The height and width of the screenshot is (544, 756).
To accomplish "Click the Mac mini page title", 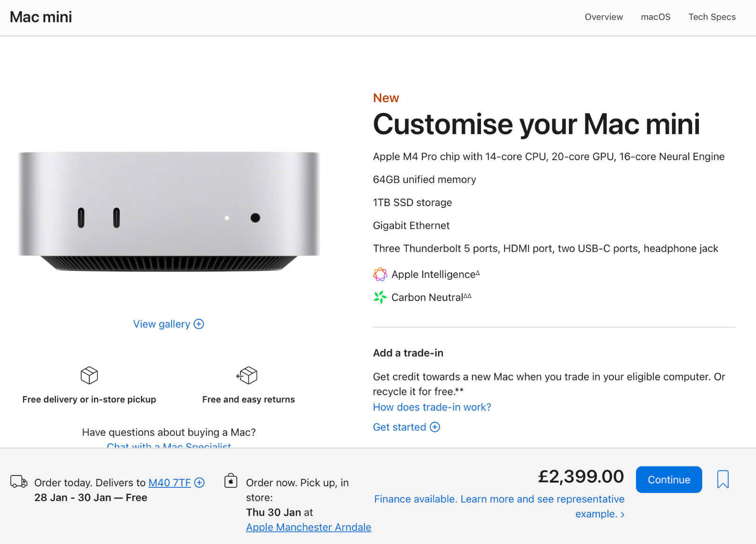I will (x=41, y=17).
